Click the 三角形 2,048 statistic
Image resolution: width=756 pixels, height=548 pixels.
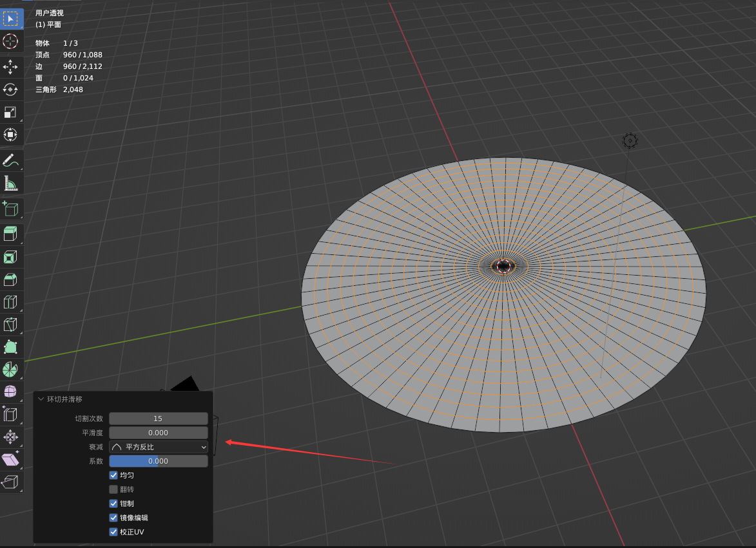(x=59, y=90)
